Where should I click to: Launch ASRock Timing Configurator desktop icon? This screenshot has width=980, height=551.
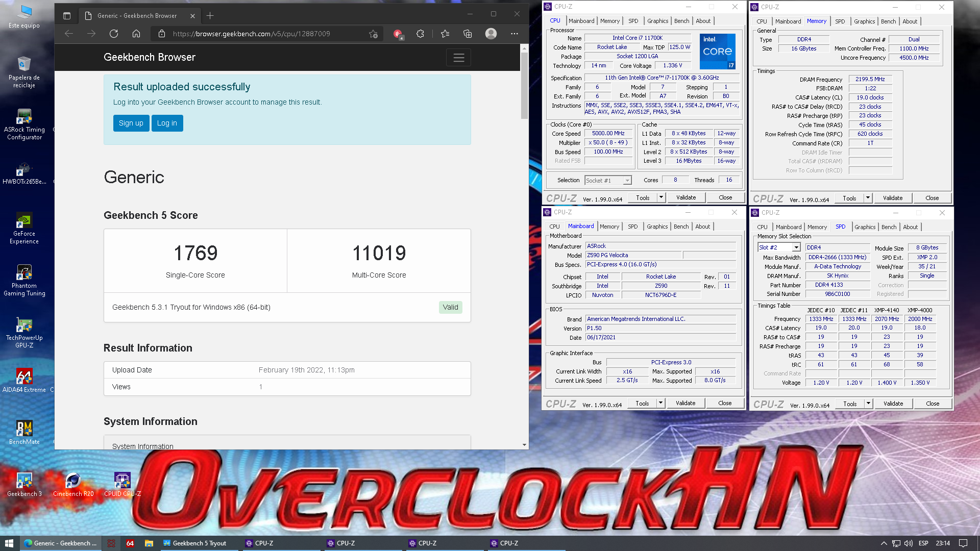tap(24, 124)
